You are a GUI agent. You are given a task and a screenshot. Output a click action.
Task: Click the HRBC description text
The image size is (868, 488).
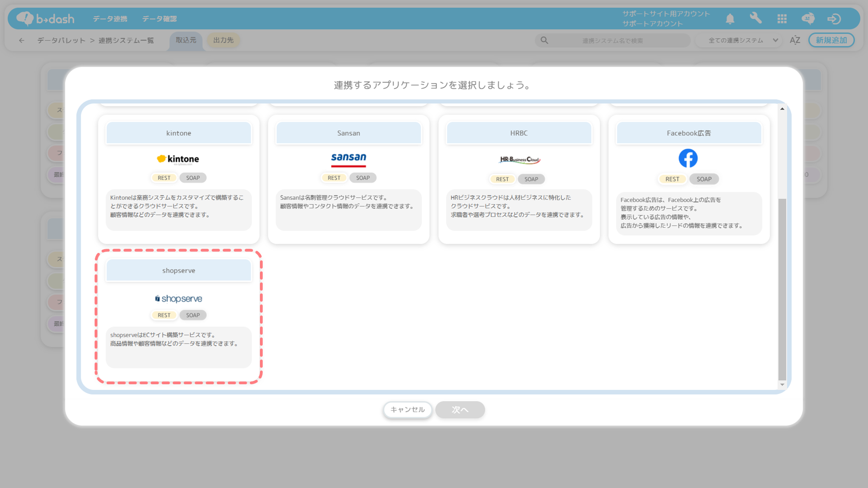coord(518,206)
